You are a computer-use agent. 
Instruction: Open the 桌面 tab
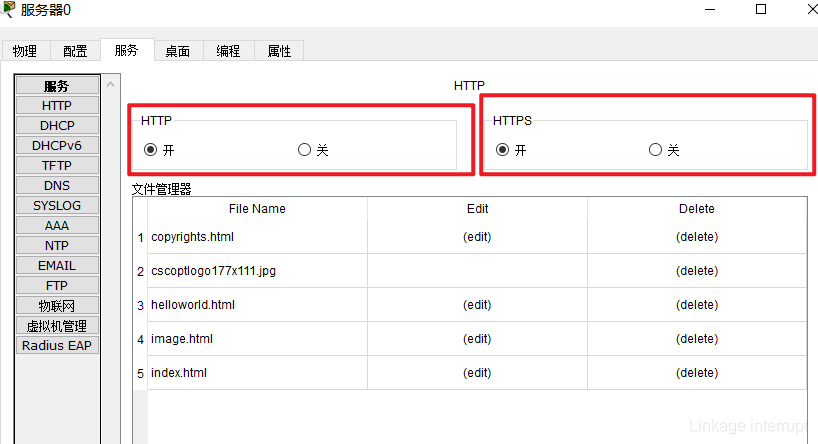[x=178, y=51]
